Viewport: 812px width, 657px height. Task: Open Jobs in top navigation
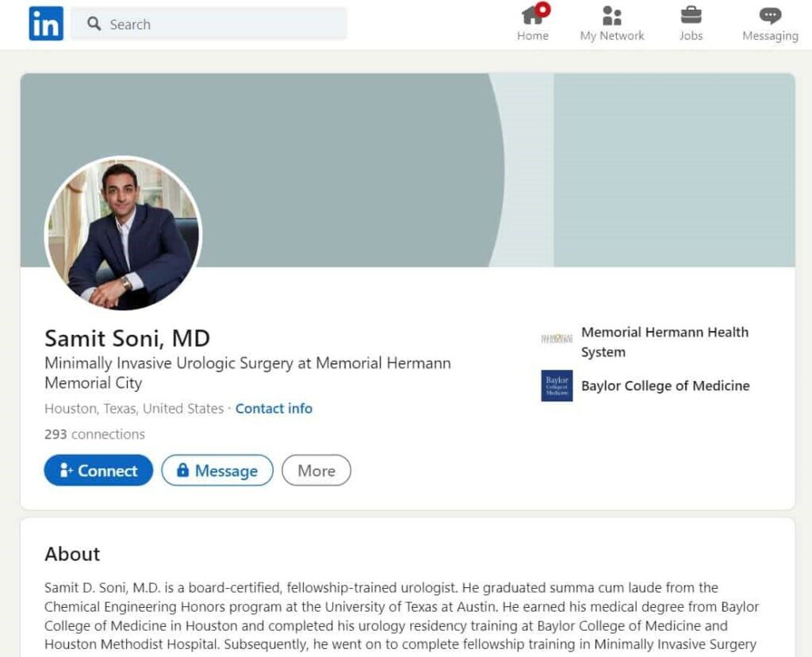click(x=691, y=23)
